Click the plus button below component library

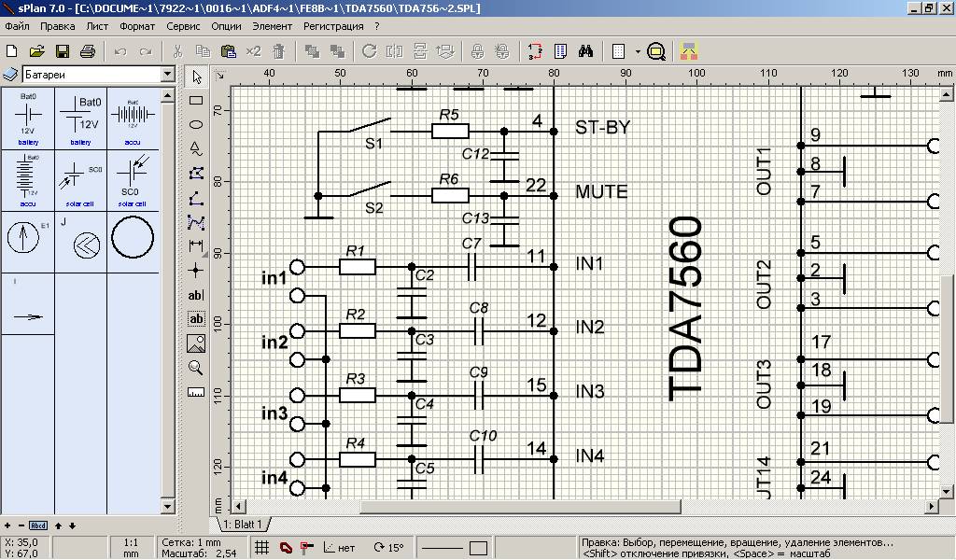coord(7,525)
